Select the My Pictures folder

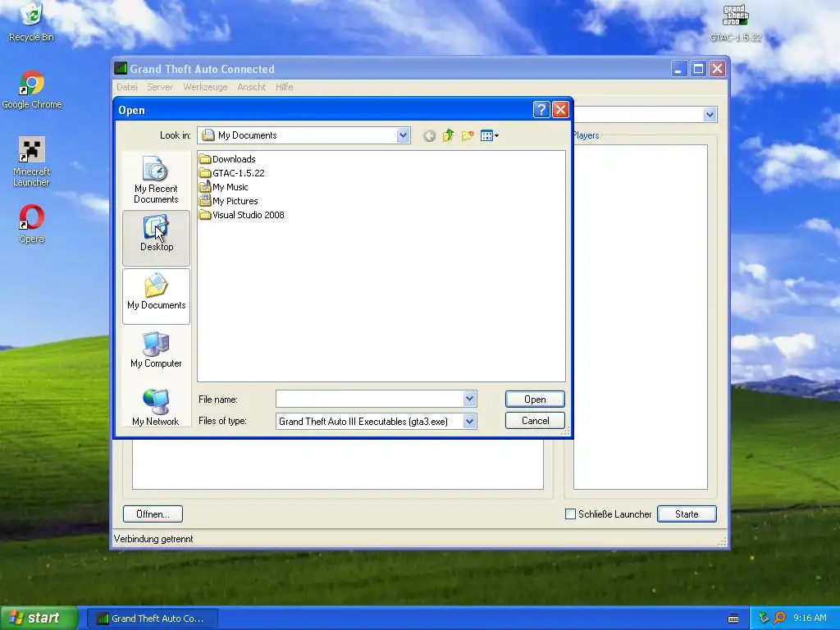click(x=228, y=201)
